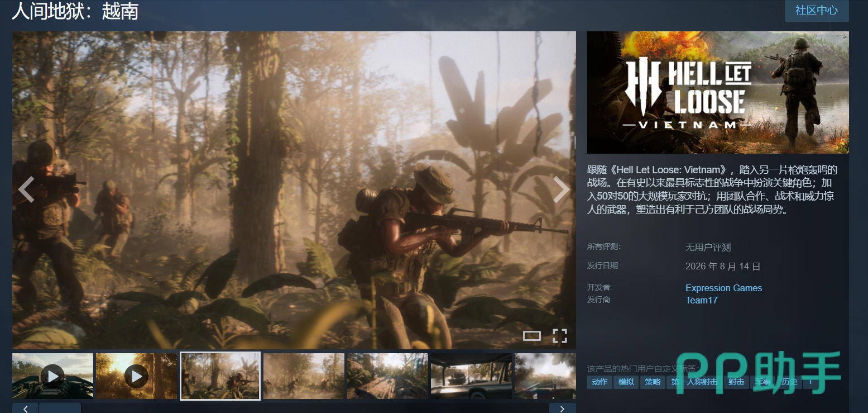The image size is (868, 413).
Task: Play the river boat trailer thumbnail
Action: [53, 376]
